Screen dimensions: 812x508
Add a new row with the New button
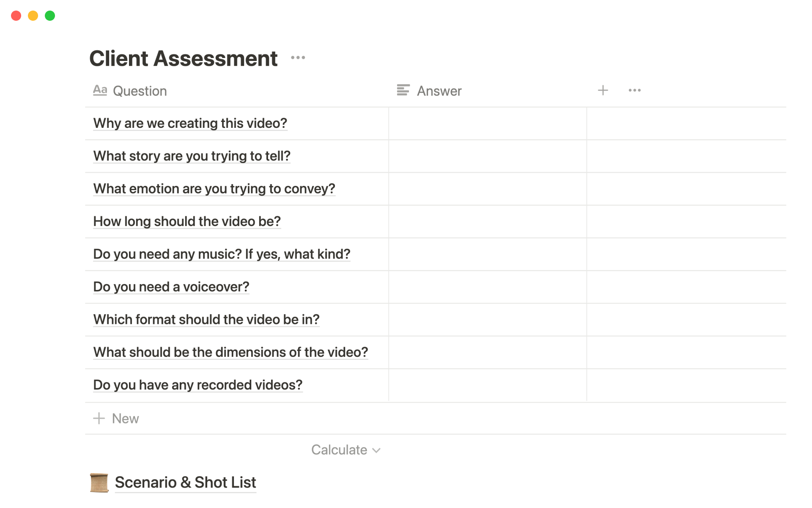[x=125, y=418]
